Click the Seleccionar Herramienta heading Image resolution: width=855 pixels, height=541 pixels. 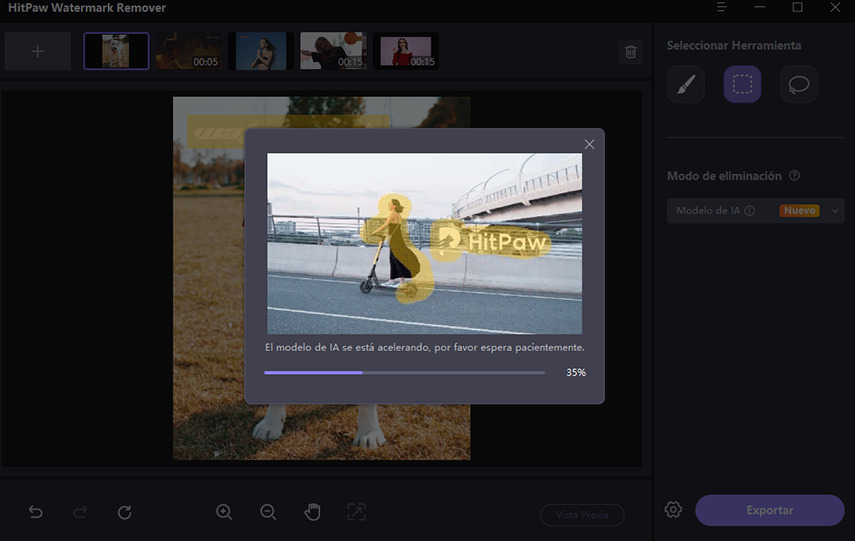coord(734,45)
